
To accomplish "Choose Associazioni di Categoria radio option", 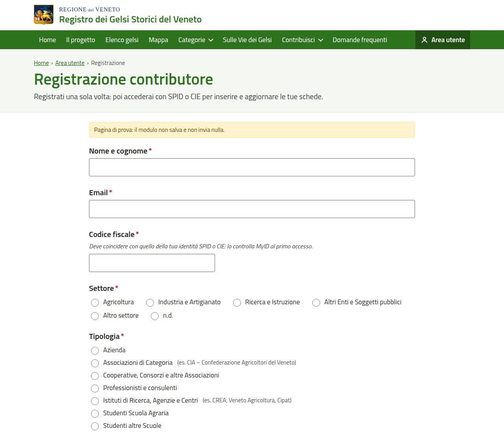I will (x=95, y=363).
